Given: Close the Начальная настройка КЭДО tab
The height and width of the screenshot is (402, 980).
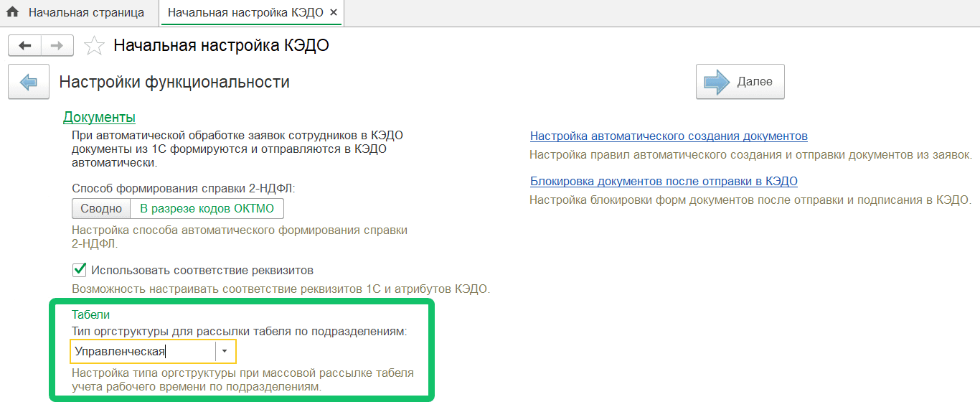Looking at the screenshot, I should coord(334,13).
